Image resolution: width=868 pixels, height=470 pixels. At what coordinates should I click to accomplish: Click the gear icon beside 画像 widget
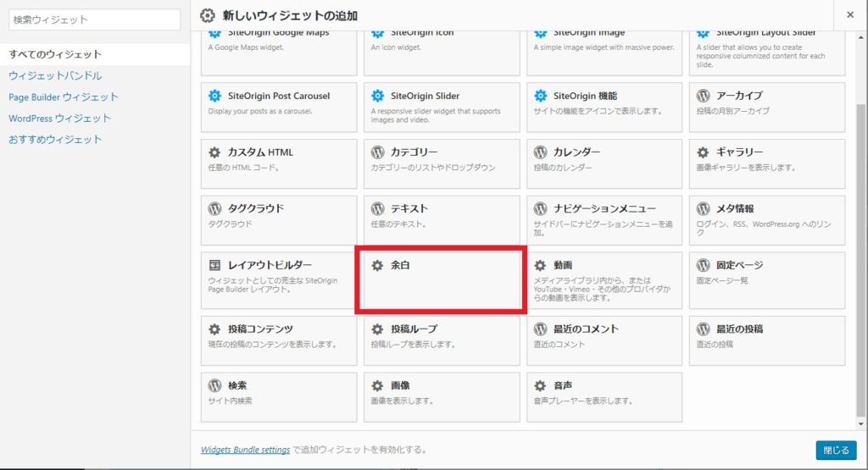coord(377,385)
